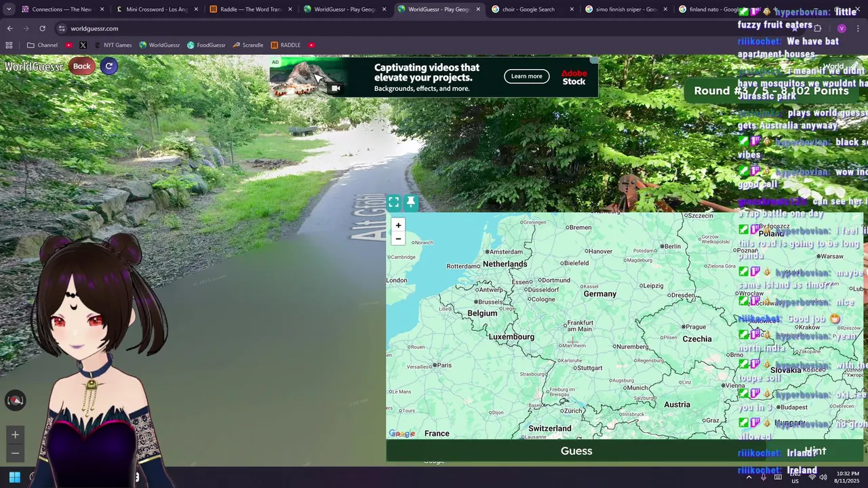Open the Channel bookmarks folder

coord(42,45)
